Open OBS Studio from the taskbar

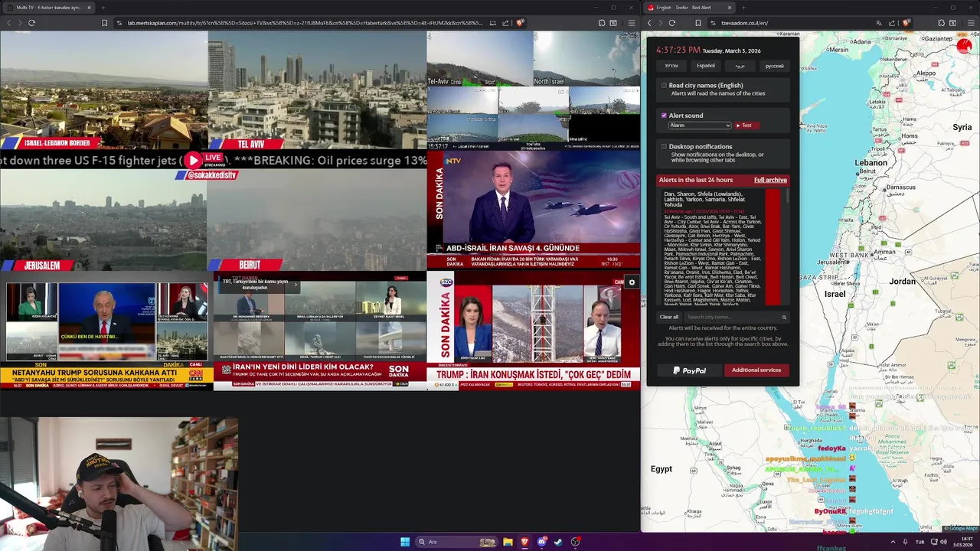click(x=575, y=542)
